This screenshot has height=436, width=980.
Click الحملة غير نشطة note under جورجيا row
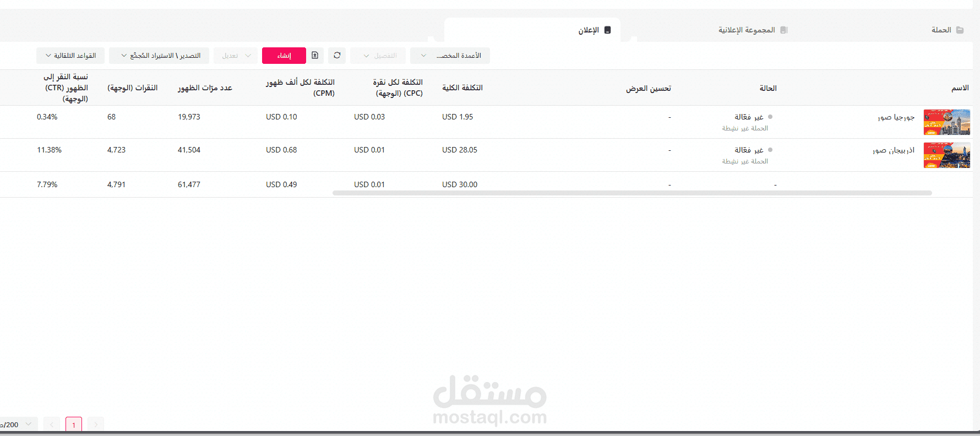(x=745, y=128)
